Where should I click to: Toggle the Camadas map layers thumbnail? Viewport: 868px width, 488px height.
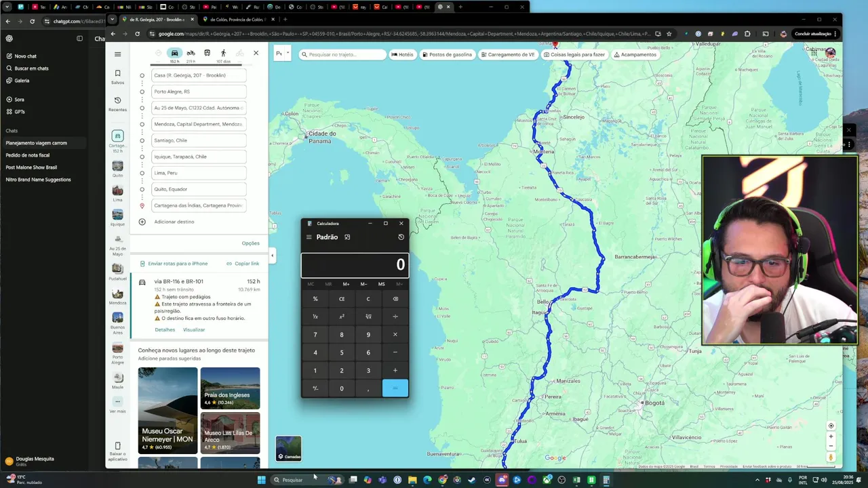288,448
